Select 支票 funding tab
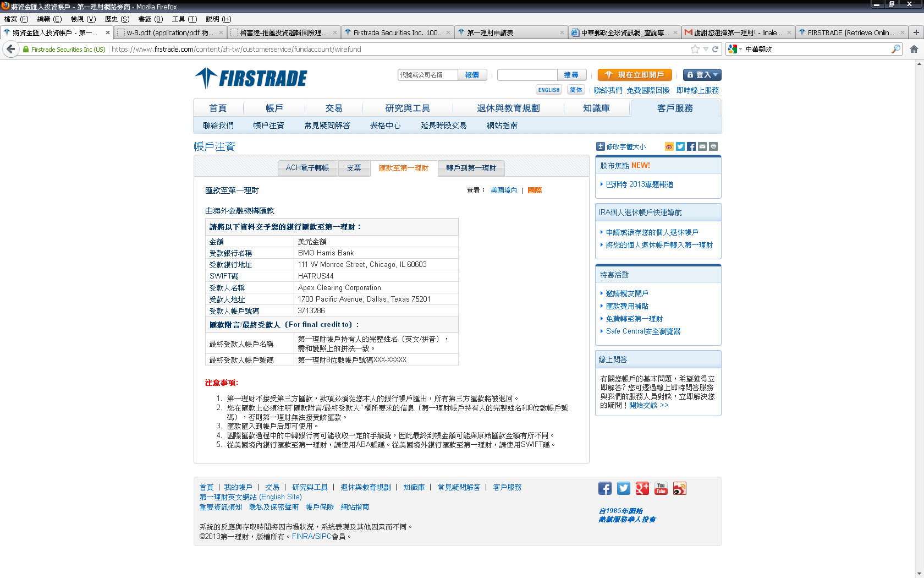Viewport: 924px width, 578px height. tap(354, 168)
